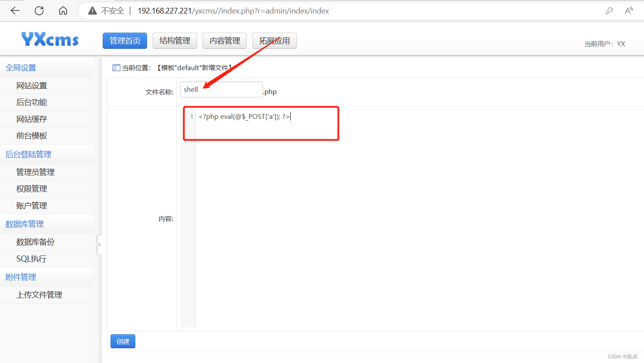Click the 当前用户: YX text
This screenshot has height=363, width=644.
(x=604, y=44)
